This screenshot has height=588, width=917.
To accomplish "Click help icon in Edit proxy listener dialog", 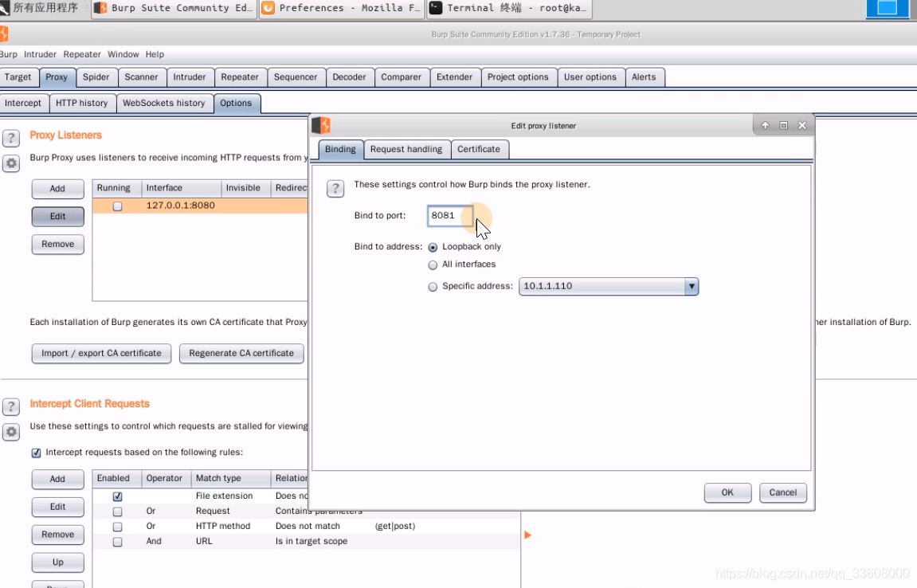I will tap(335, 188).
